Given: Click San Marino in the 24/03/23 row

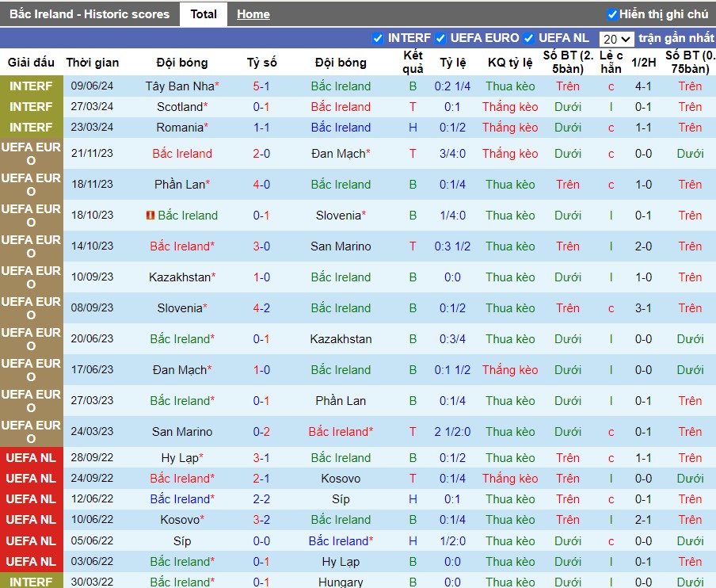Looking at the screenshot, I should point(182,431).
